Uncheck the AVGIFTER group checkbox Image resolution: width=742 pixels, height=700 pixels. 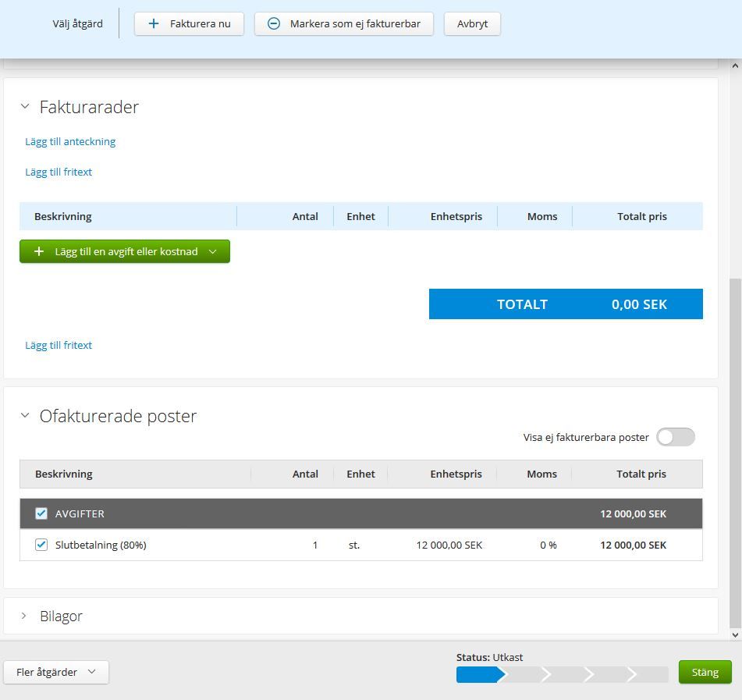[41, 513]
